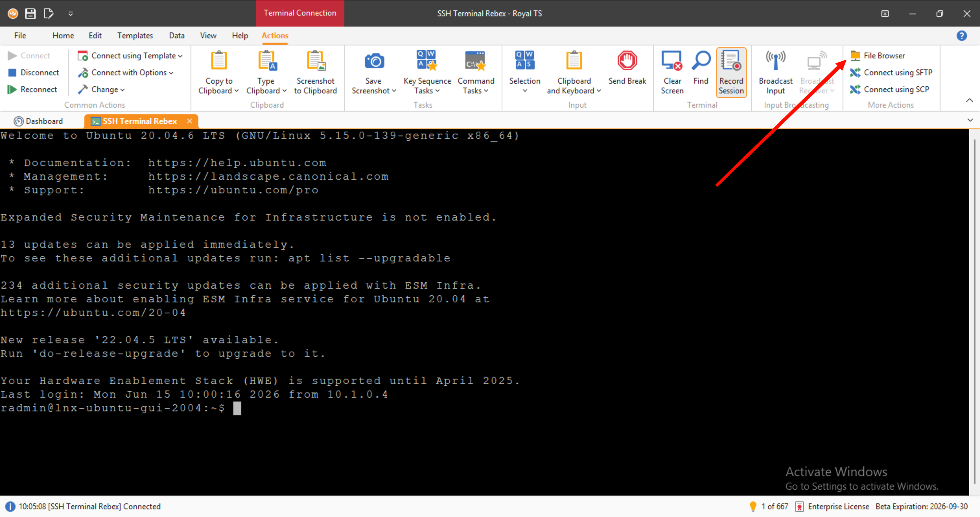Click the "Last login: Mon Jun 15" line

(194, 394)
